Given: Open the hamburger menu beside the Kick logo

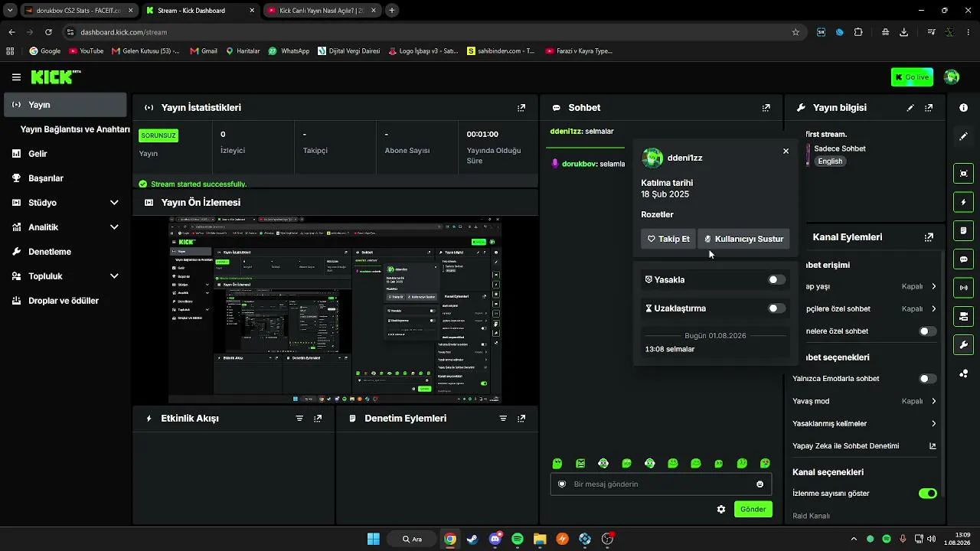Looking at the screenshot, I should [x=16, y=77].
